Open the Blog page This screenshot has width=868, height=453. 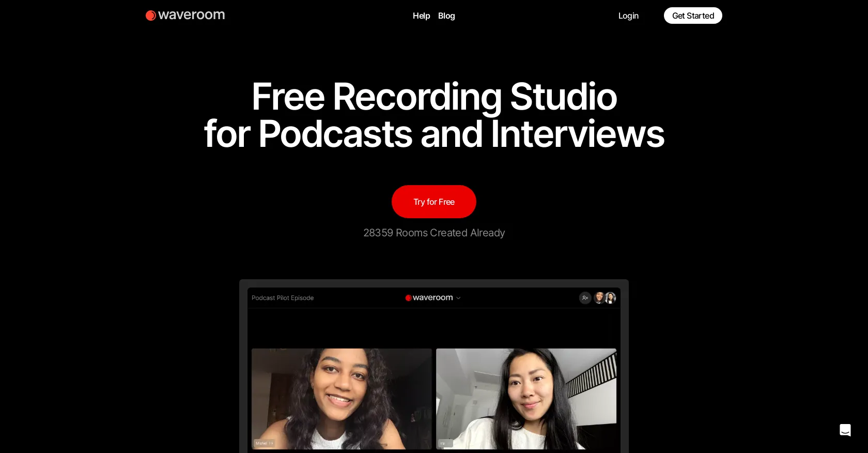[446, 16]
